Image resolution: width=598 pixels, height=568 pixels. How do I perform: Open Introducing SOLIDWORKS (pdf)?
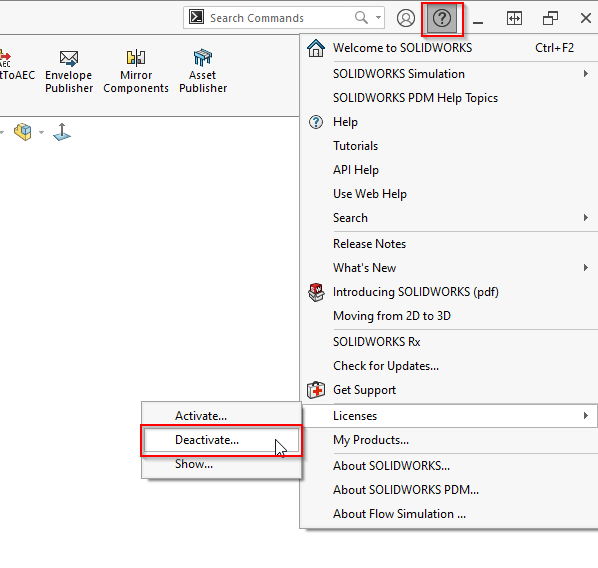[448, 292]
